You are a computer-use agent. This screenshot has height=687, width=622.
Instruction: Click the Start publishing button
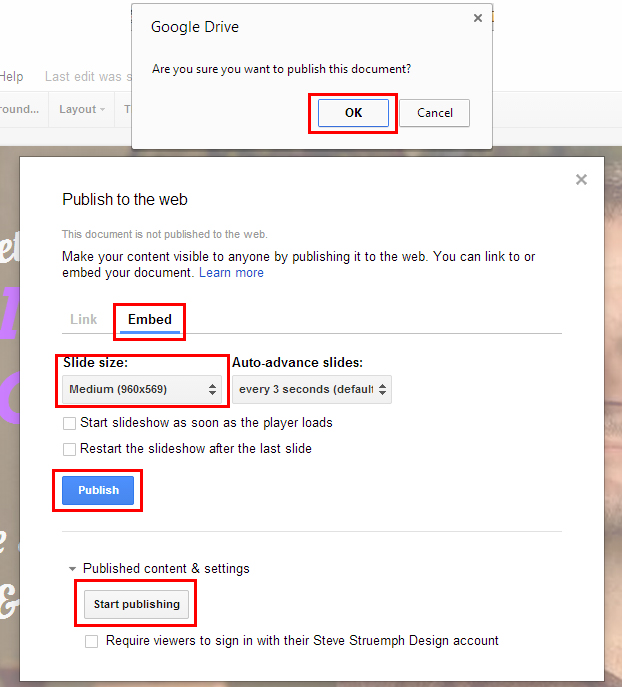(136, 604)
